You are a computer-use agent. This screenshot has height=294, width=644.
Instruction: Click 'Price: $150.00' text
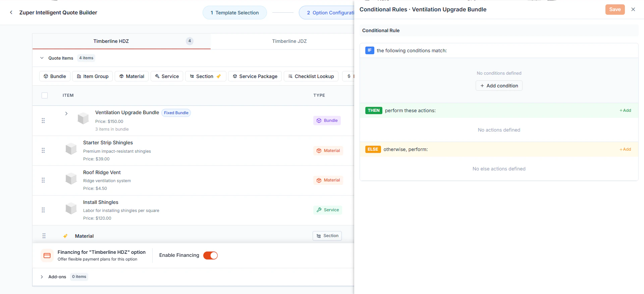tap(109, 122)
